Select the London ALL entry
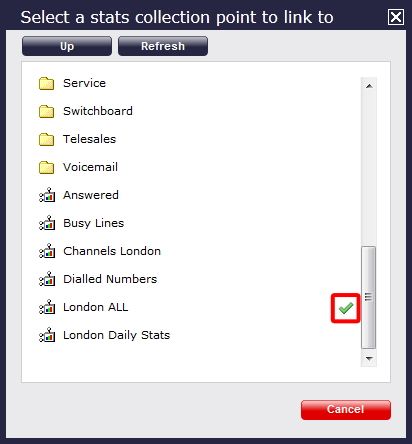This screenshot has height=444, width=412. point(96,307)
